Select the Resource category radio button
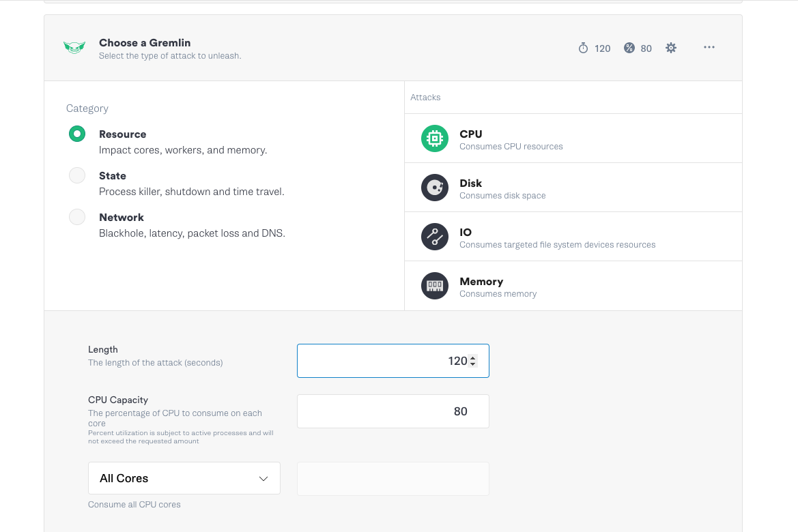This screenshot has height=532, width=798. click(x=77, y=134)
